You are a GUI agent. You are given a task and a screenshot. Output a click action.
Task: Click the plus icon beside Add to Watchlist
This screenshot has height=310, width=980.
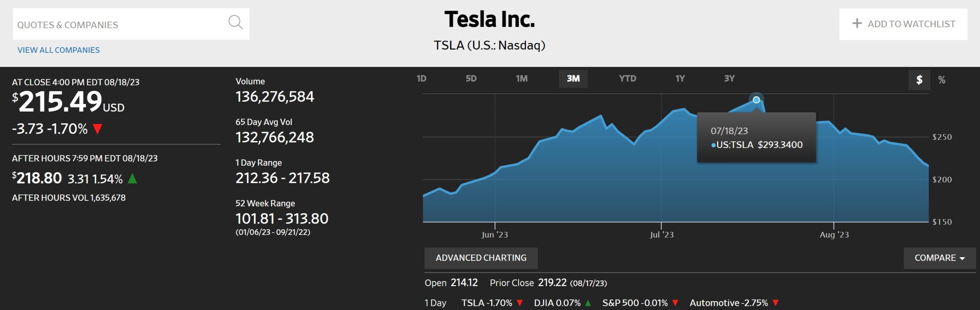[x=857, y=24]
